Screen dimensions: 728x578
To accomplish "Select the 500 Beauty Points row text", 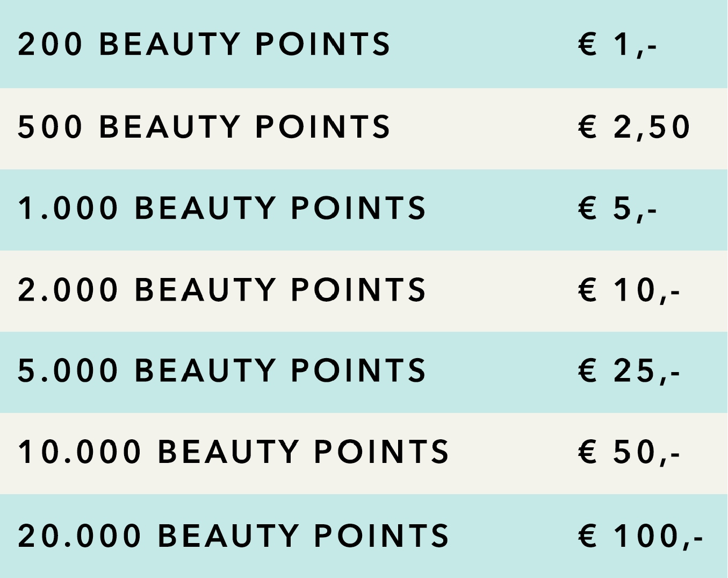I will pyautogui.click(x=204, y=127).
